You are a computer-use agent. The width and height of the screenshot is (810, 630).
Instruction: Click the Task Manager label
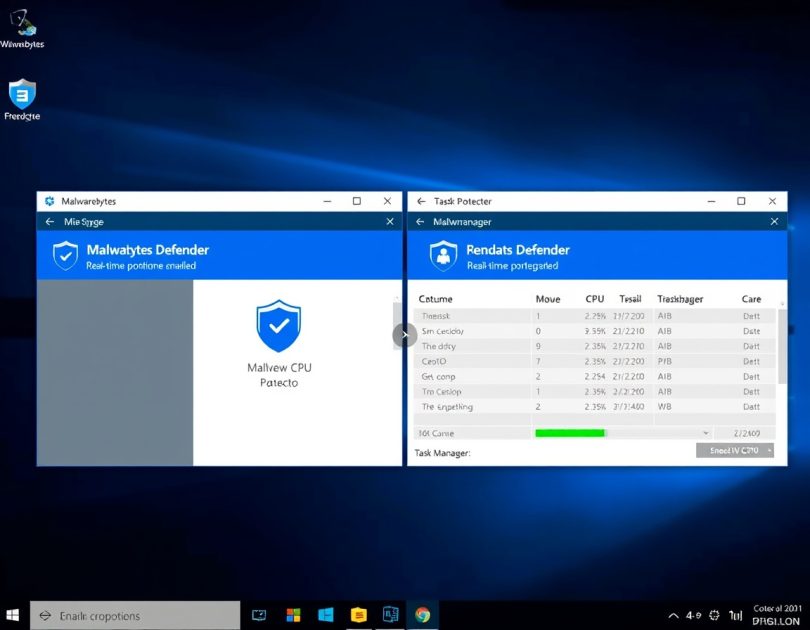[442, 453]
